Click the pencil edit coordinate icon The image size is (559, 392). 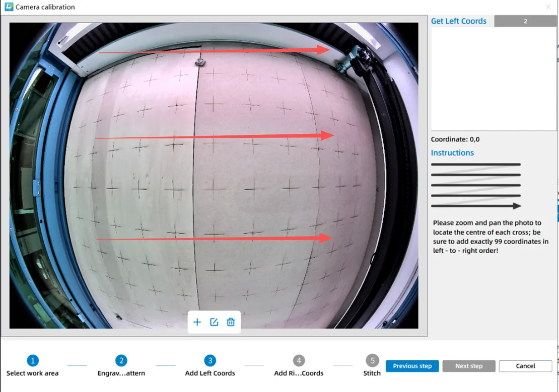click(214, 322)
